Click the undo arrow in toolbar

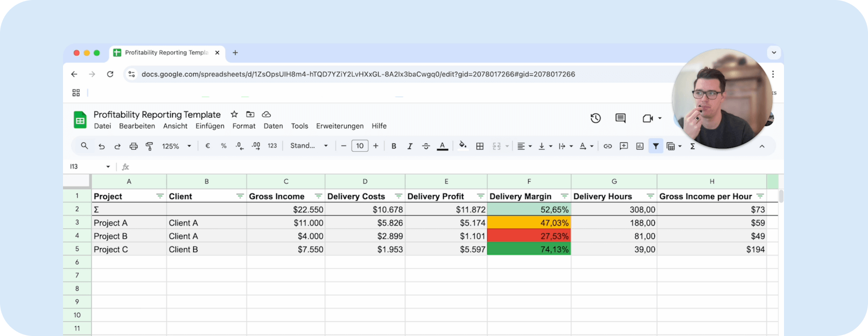click(101, 146)
